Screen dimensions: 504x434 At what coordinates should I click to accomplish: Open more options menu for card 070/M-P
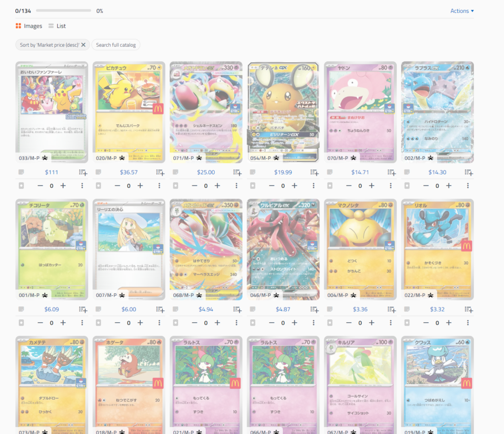390,186
